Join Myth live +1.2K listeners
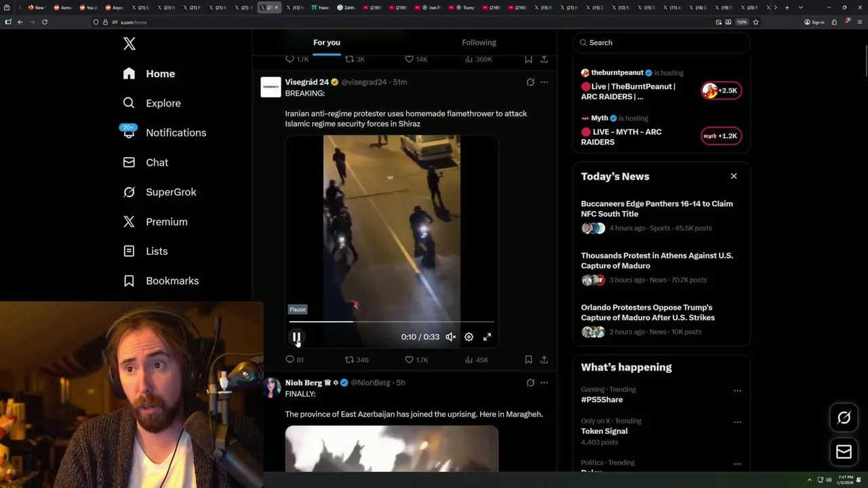The image size is (868, 488). pyautogui.click(x=721, y=136)
